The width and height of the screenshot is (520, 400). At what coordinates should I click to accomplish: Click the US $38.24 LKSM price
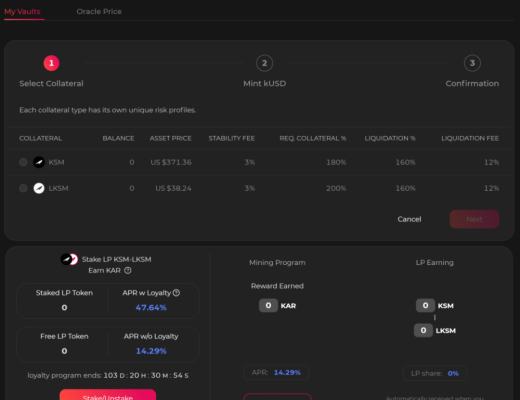click(173, 188)
